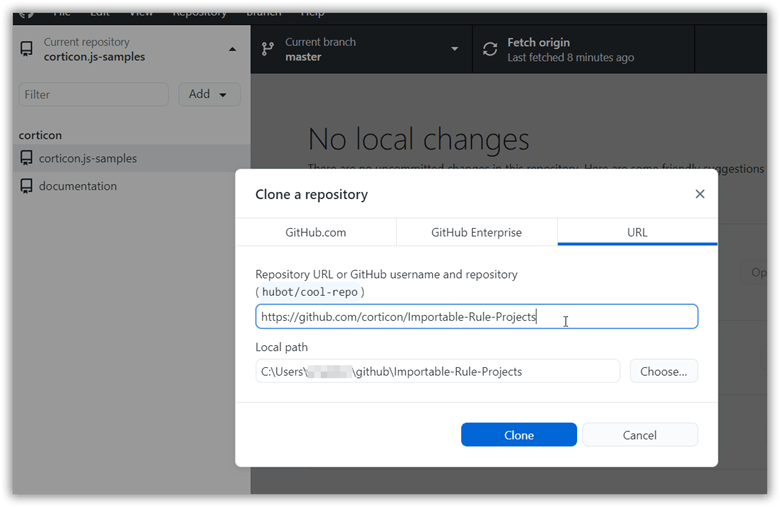
Task: Open the Help menu
Action: tap(312, 12)
